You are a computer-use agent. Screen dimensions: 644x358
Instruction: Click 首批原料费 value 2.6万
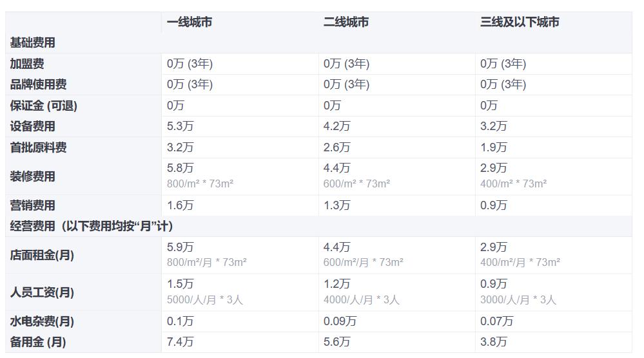[x=337, y=147]
